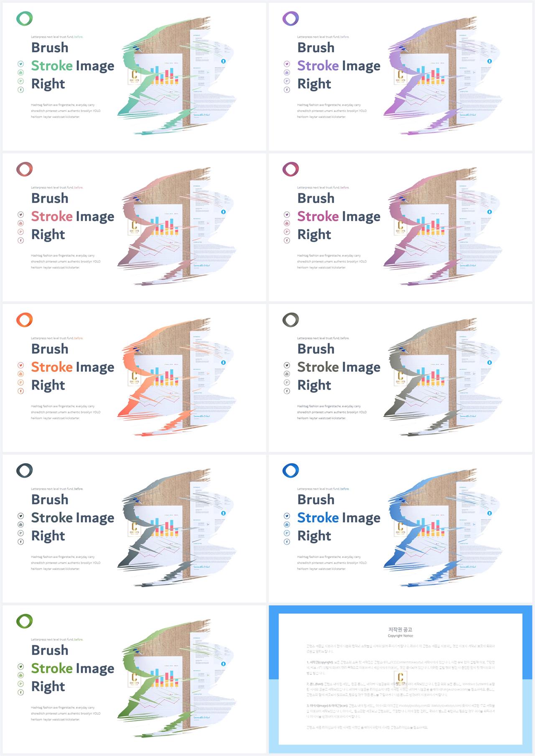
Task: Select the Copyright Notice slide thumbnail
Action: tap(400, 679)
